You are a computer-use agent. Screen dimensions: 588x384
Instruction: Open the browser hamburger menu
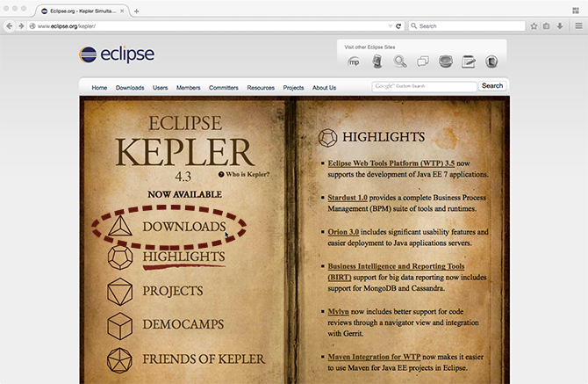point(578,25)
